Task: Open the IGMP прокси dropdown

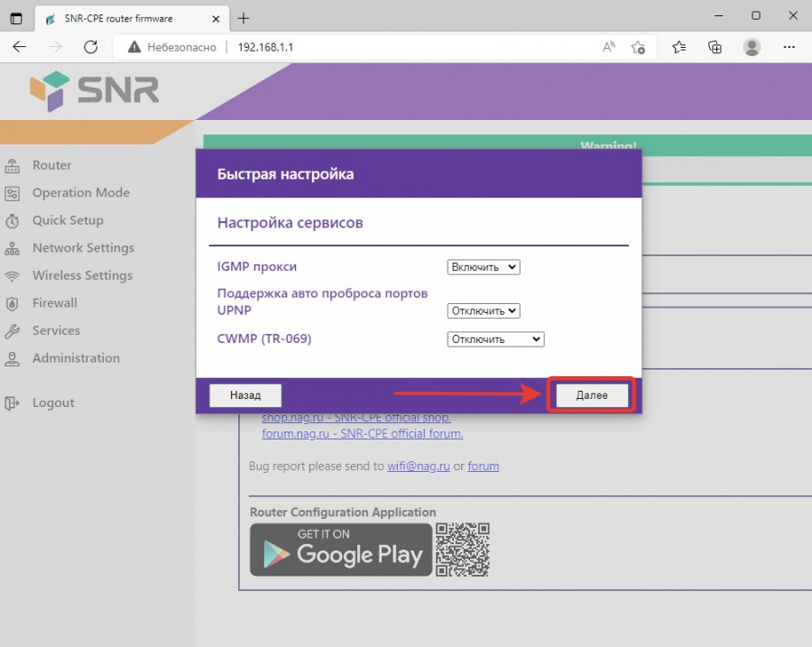Action: coord(484,267)
